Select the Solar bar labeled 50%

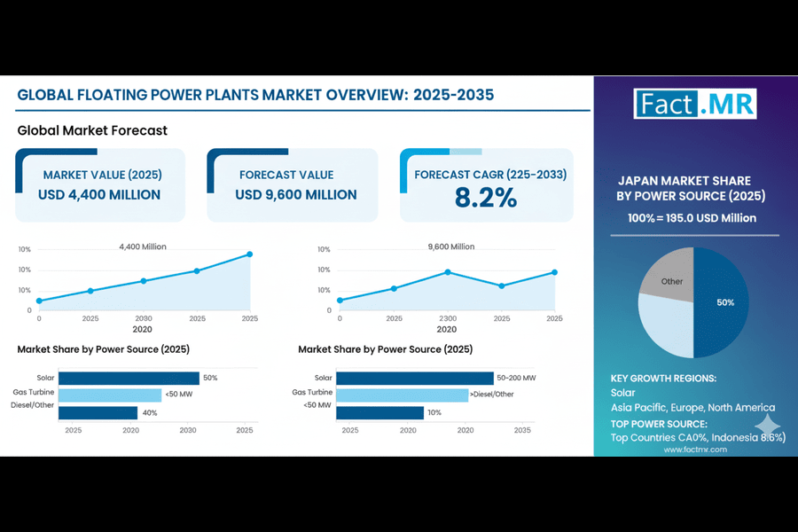129,378
